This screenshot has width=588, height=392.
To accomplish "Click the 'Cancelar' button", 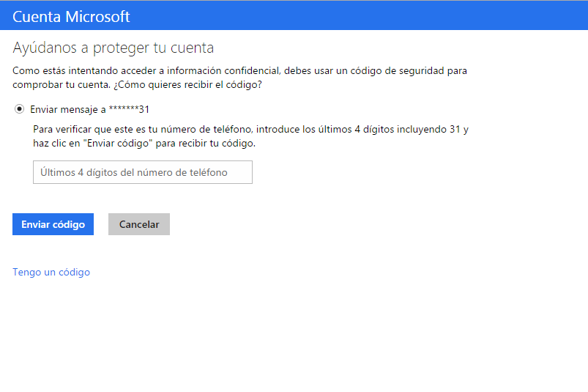I will tap(139, 224).
